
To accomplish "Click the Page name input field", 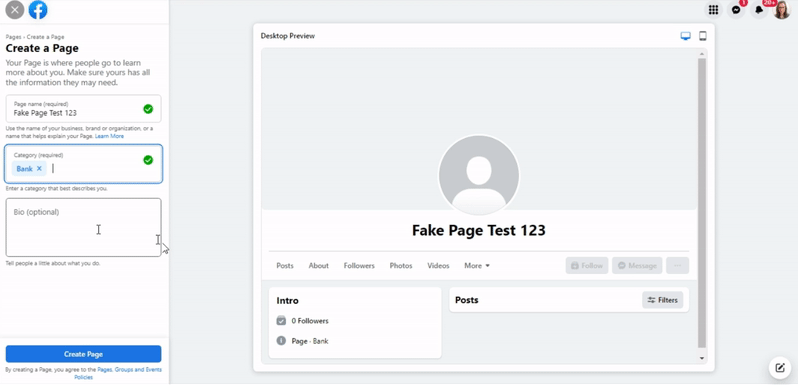I will point(83,108).
